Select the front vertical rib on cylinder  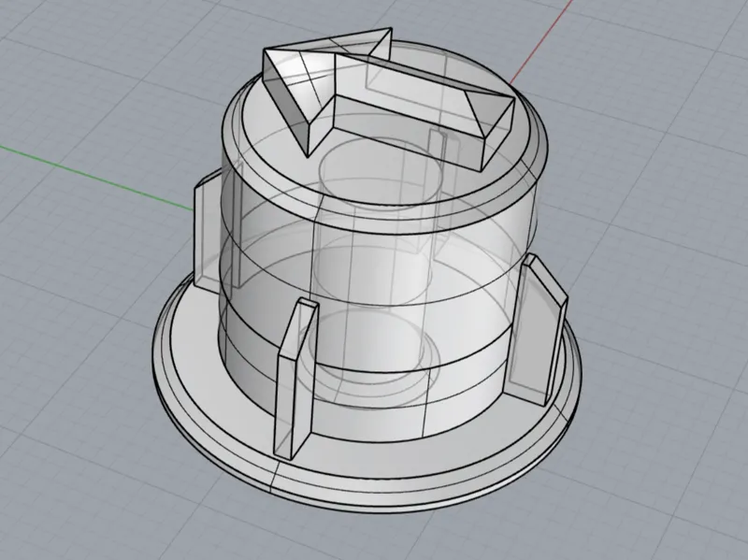click(295, 378)
